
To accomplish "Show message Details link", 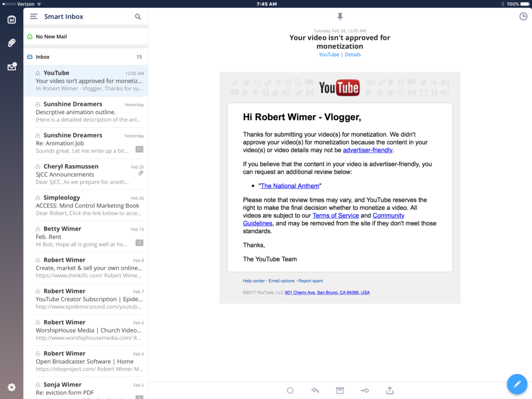I will click(x=353, y=55).
